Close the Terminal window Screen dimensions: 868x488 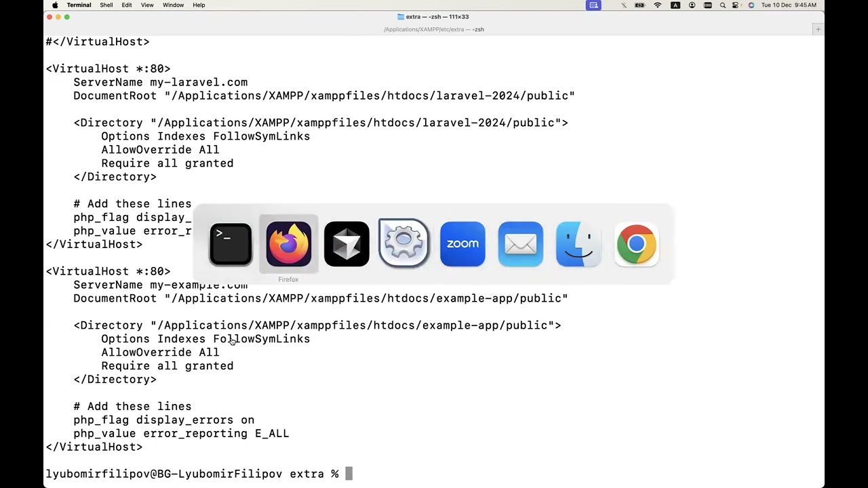50,17
